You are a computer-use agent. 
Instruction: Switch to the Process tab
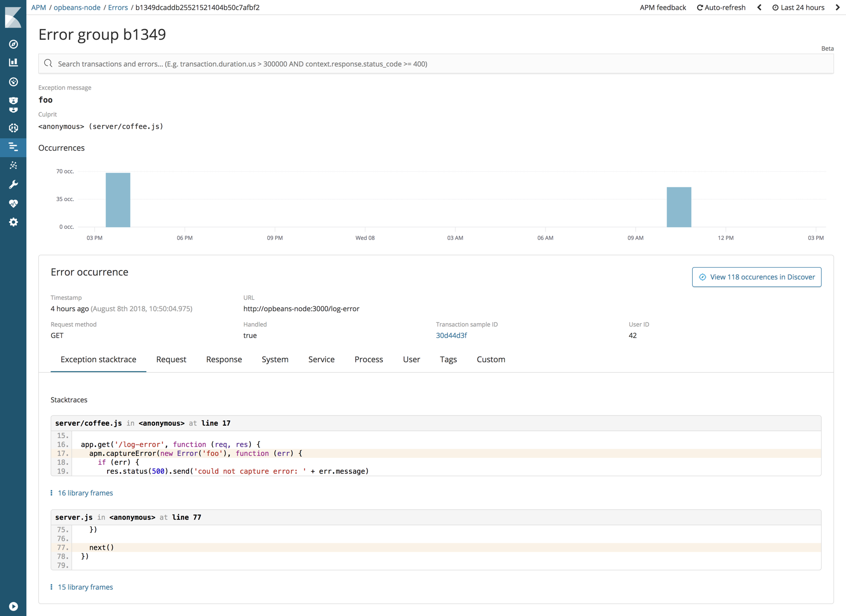tap(369, 359)
